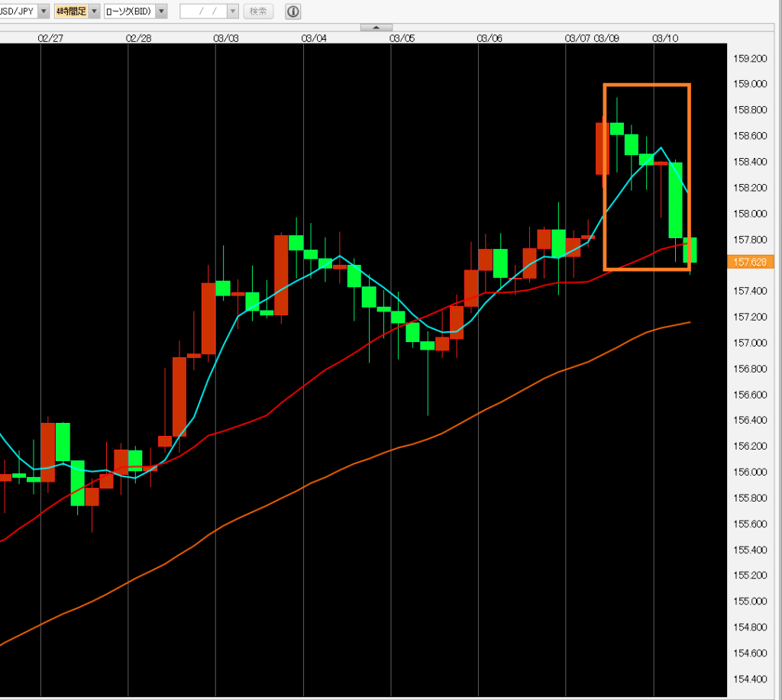Click the 154.400 price label on the axis

(749, 679)
